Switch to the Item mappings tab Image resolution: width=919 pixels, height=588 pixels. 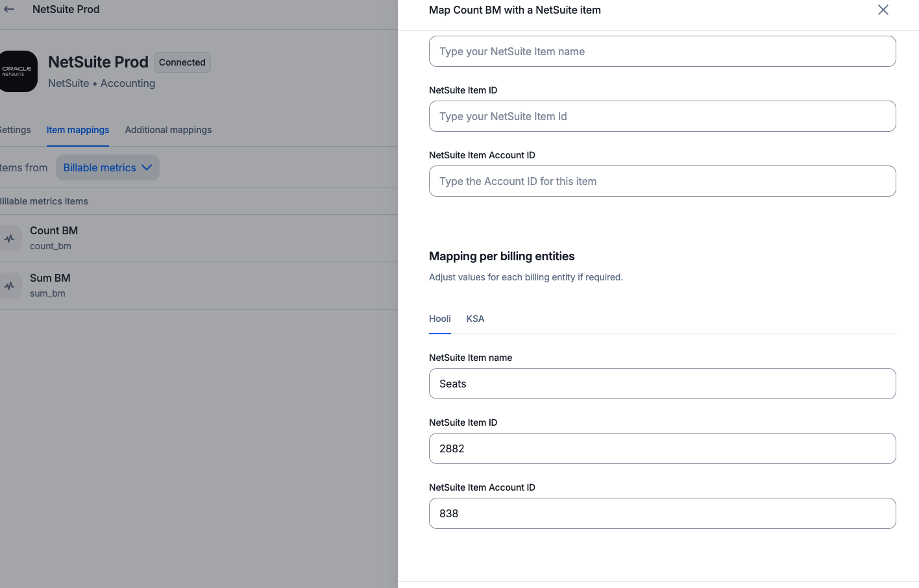[x=78, y=130]
